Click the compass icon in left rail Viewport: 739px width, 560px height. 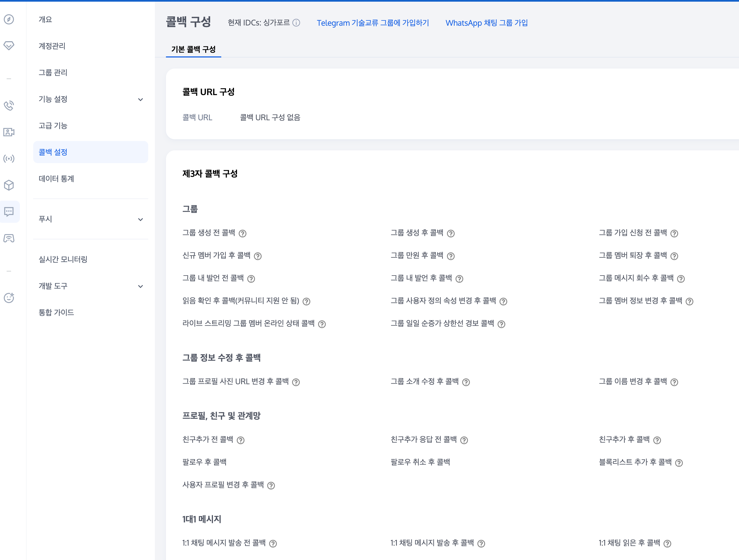(9, 19)
